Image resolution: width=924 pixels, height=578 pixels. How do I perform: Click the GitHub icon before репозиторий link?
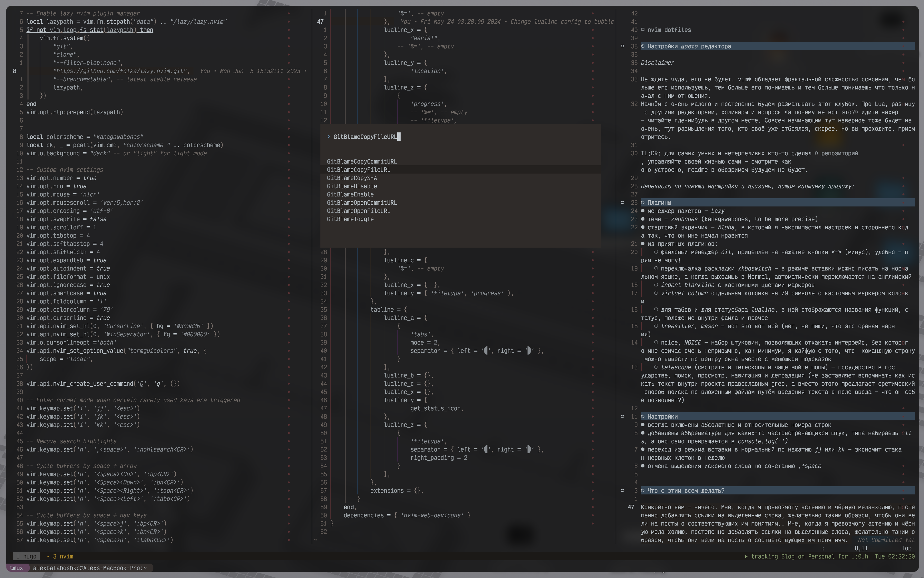(x=816, y=153)
